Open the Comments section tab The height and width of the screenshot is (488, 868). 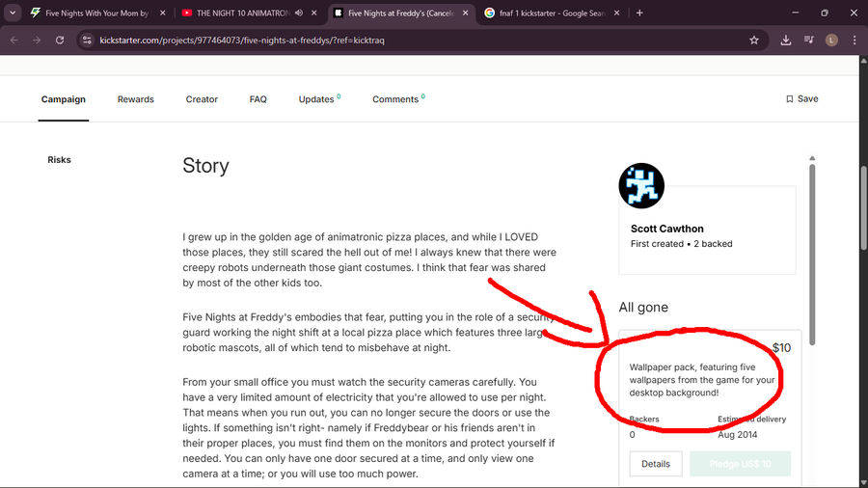[398, 99]
